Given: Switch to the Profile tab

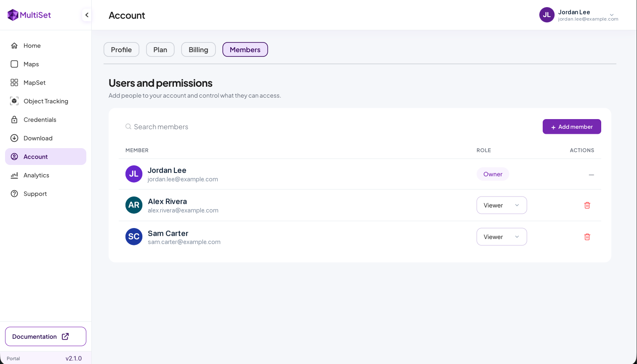Looking at the screenshot, I should pos(121,50).
